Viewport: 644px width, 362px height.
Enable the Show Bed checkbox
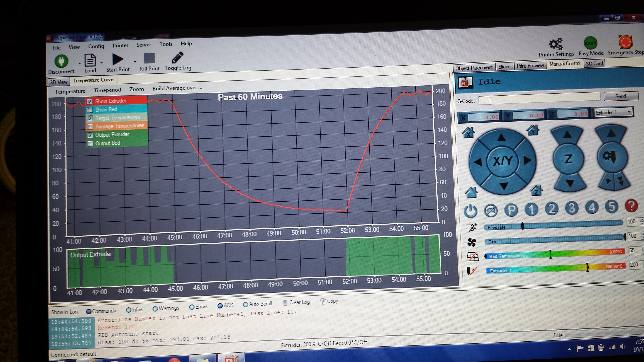90,110
